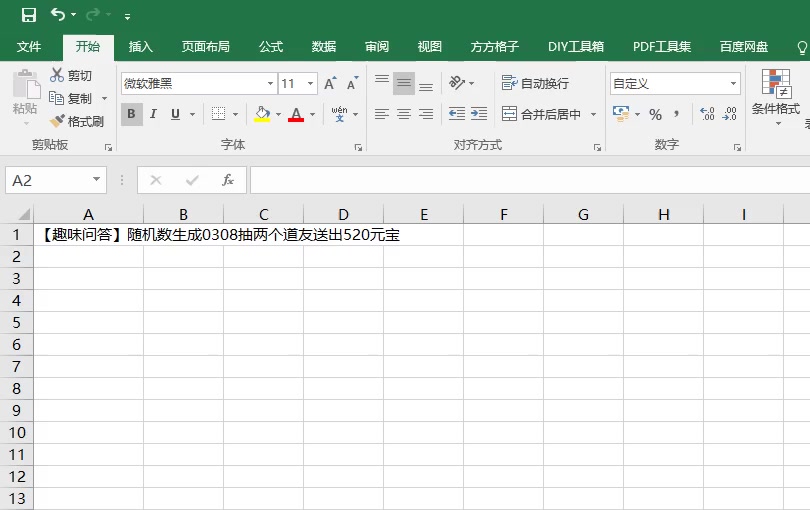Click the Cut (剪切) scissors icon

[x=57, y=75]
